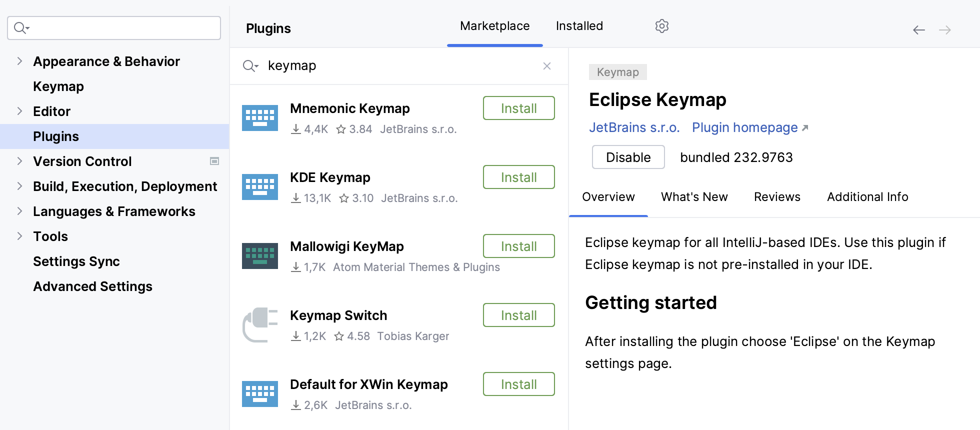Click the Version Control project-level settings icon

click(214, 161)
